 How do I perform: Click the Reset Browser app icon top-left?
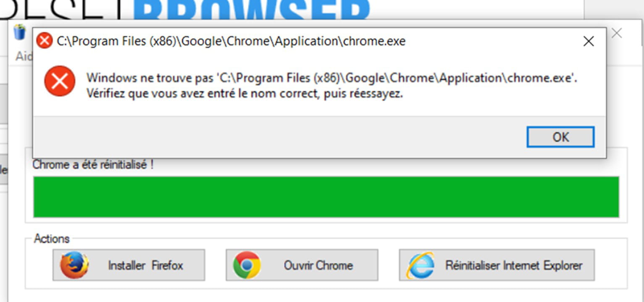[20, 32]
